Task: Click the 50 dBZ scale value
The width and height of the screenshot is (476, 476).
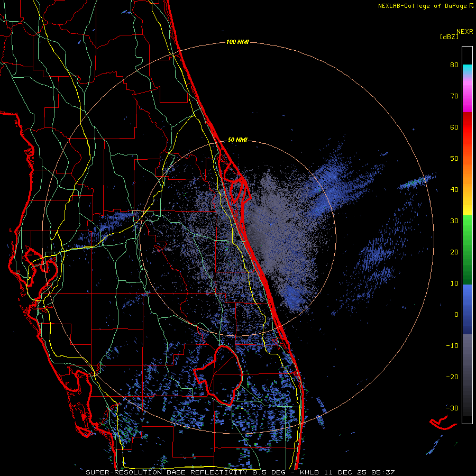Action: tap(454, 159)
